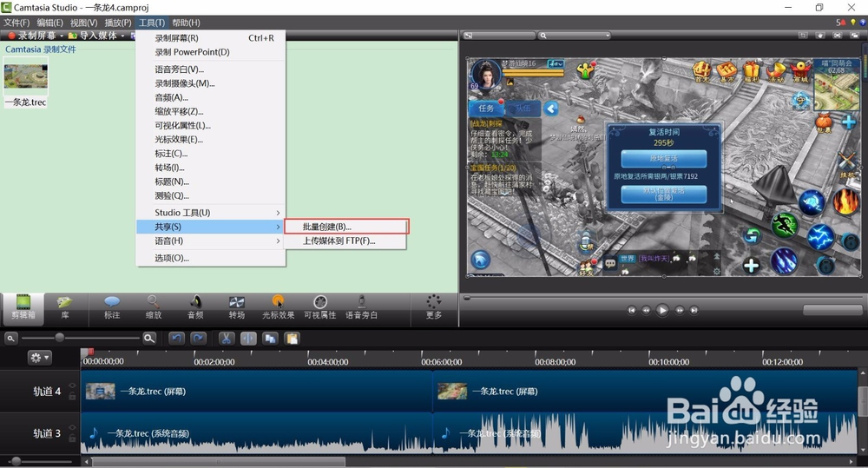Viewport: 868px width, 468px height.
Task: Open the 视图(V) menu
Action: pyautogui.click(x=83, y=23)
